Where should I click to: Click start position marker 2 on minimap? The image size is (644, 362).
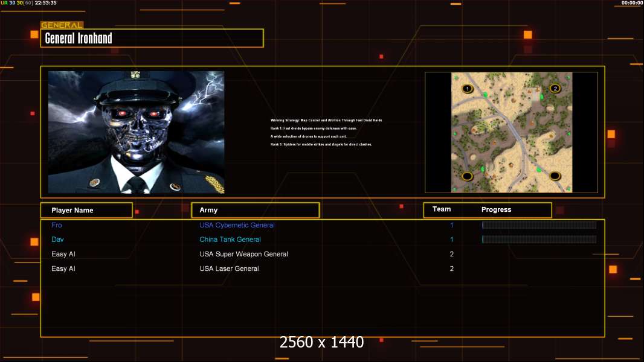tap(555, 88)
